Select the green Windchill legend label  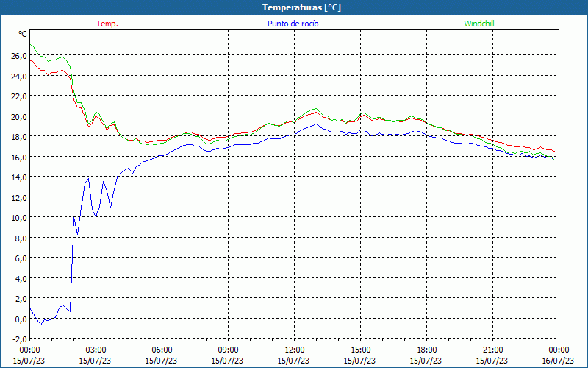click(x=479, y=24)
